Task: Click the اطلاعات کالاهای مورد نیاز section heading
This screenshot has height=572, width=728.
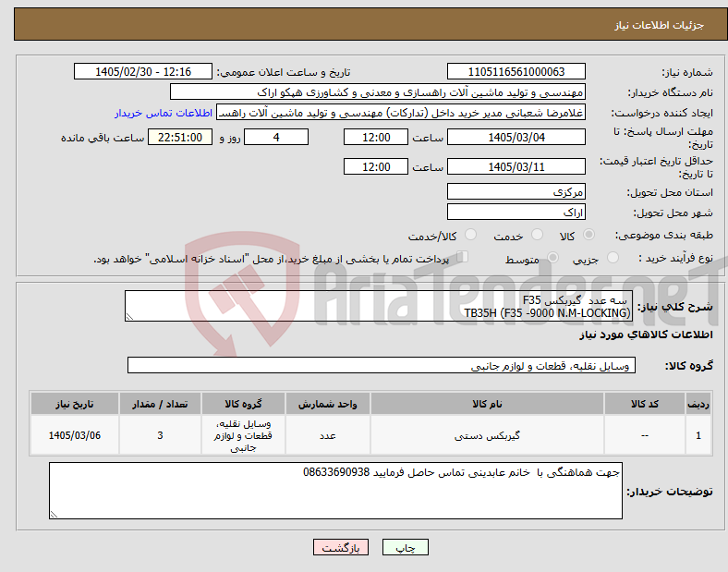Action: tap(646, 335)
